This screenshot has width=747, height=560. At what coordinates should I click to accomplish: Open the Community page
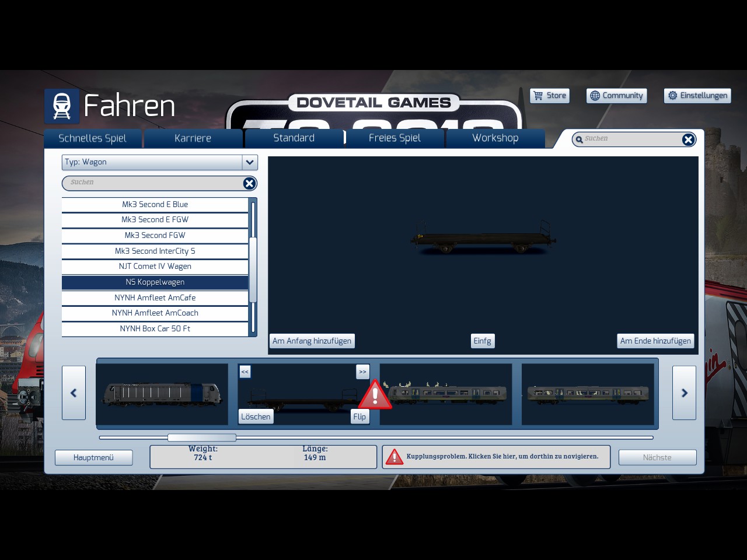pyautogui.click(x=616, y=96)
